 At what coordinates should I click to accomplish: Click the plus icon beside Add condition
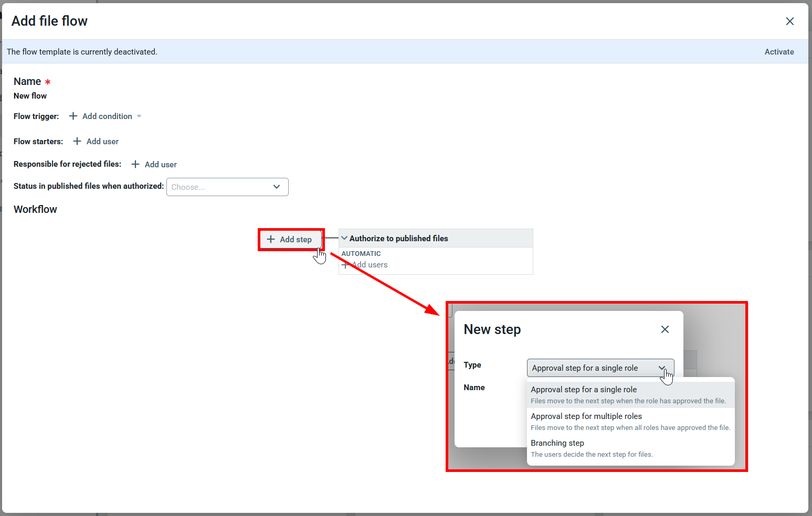tap(73, 116)
